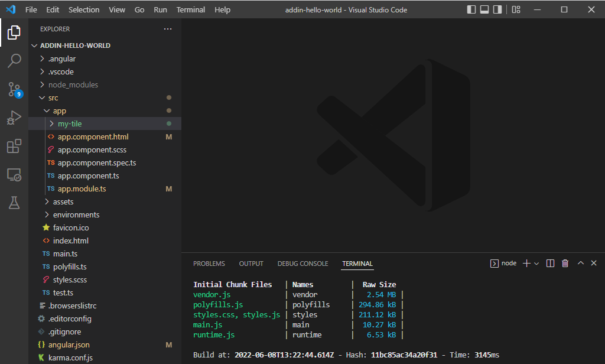The width and height of the screenshot is (605, 364).
Task: Open the Testing flask icon
Action: click(14, 203)
